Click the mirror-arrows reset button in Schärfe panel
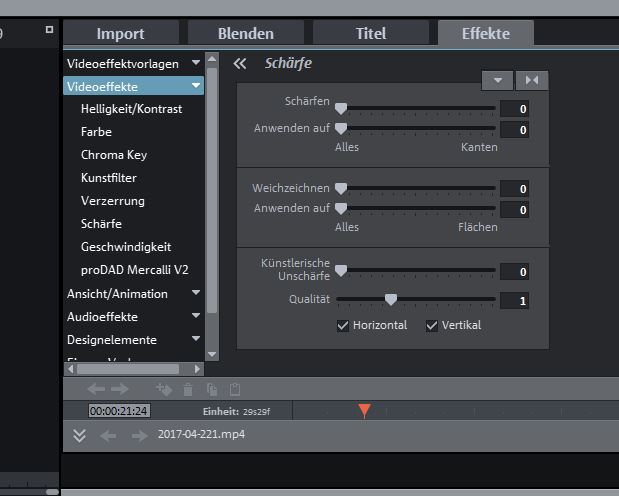Image resolution: width=619 pixels, height=496 pixels. [532, 80]
